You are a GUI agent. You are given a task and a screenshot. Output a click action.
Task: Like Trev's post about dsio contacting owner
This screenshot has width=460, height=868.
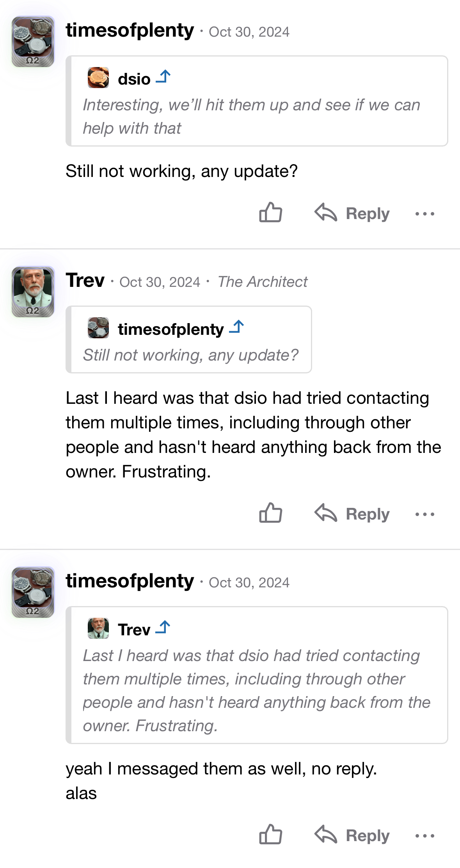pyautogui.click(x=270, y=513)
